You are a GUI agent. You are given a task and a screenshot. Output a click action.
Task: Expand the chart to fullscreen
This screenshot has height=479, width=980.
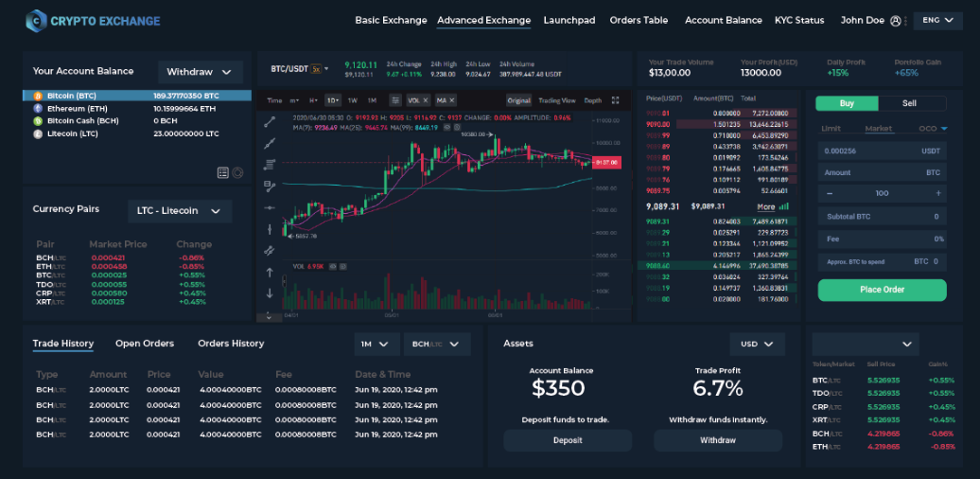click(615, 100)
